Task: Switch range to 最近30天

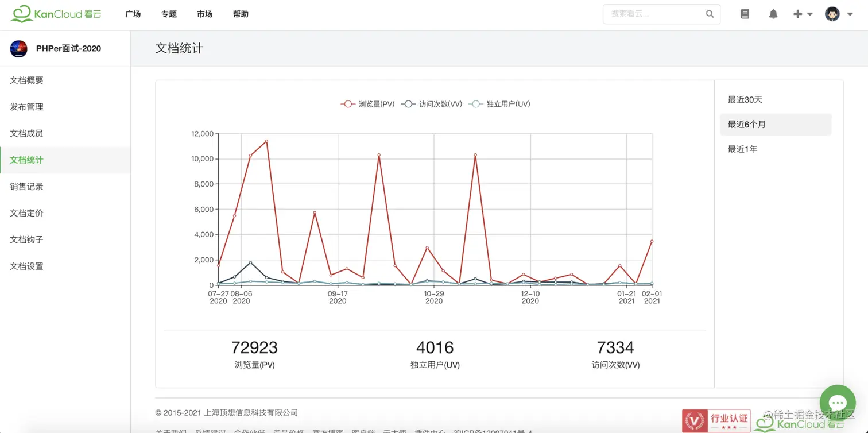Action: point(776,100)
